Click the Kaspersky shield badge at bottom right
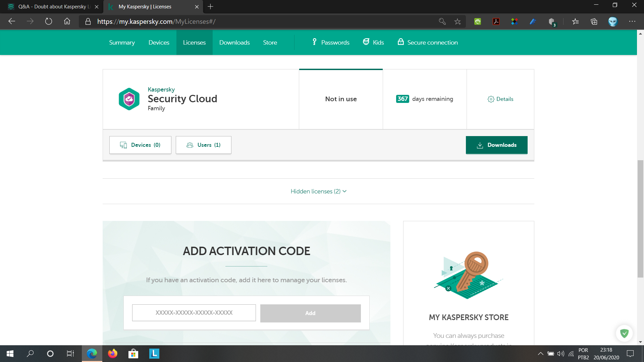The image size is (644, 362). pos(624,333)
